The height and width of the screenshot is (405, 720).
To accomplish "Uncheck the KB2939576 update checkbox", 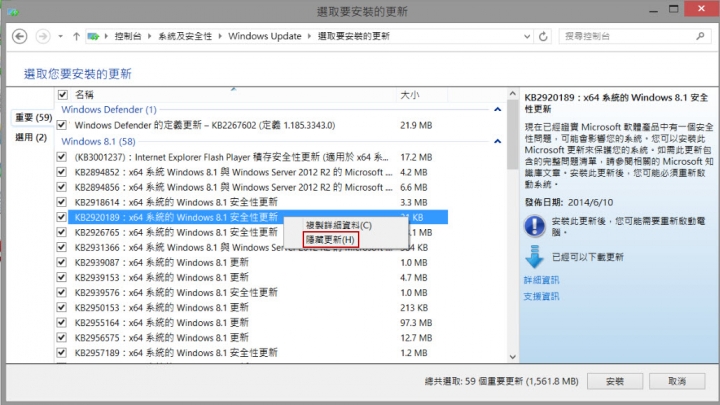I will coord(61,292).
